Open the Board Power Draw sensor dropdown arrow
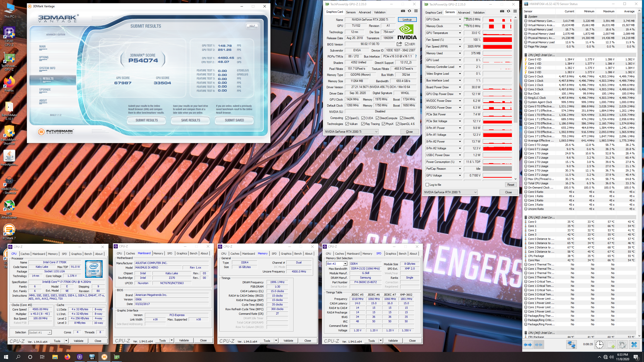Viewport: 644px width, 362px height. coord(460,87)
